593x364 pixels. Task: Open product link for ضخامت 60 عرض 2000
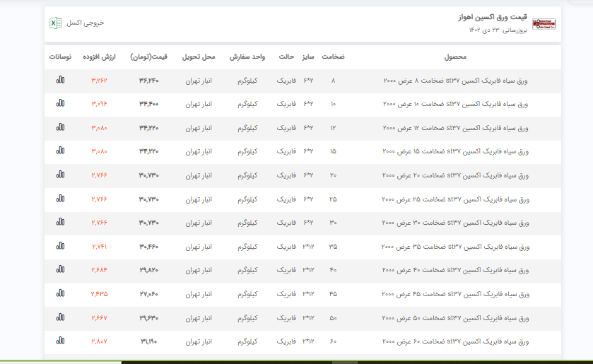[454, 341]
